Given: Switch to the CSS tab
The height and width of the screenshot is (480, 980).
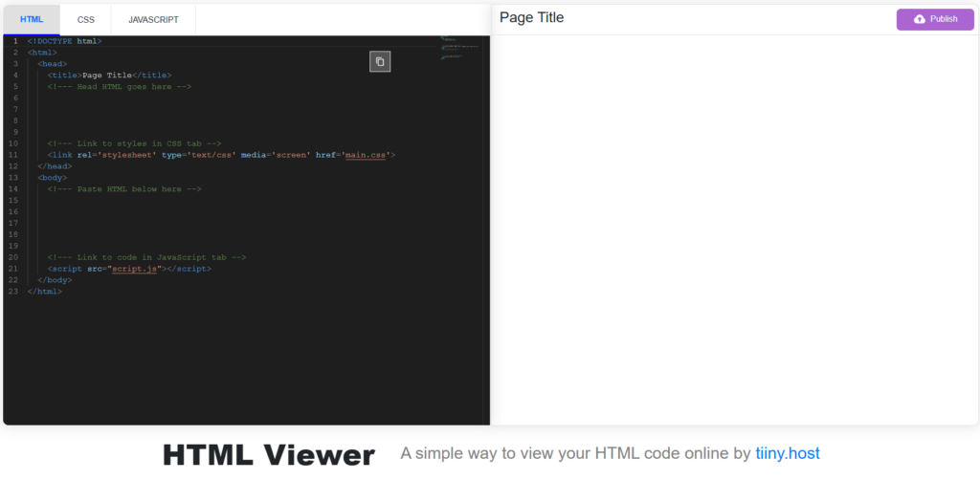Looking at the screenshot, I should [x=85, y=20].
